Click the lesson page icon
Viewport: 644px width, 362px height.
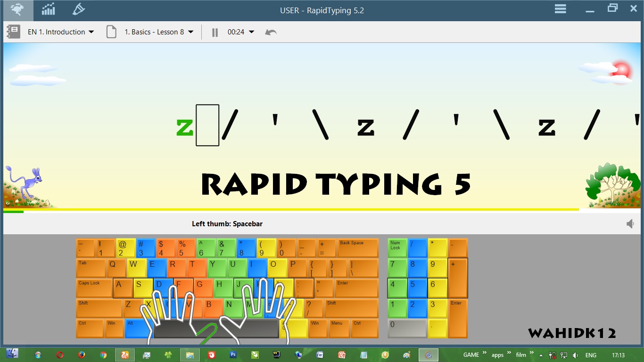pyautogui.click(x=111, y=32)
